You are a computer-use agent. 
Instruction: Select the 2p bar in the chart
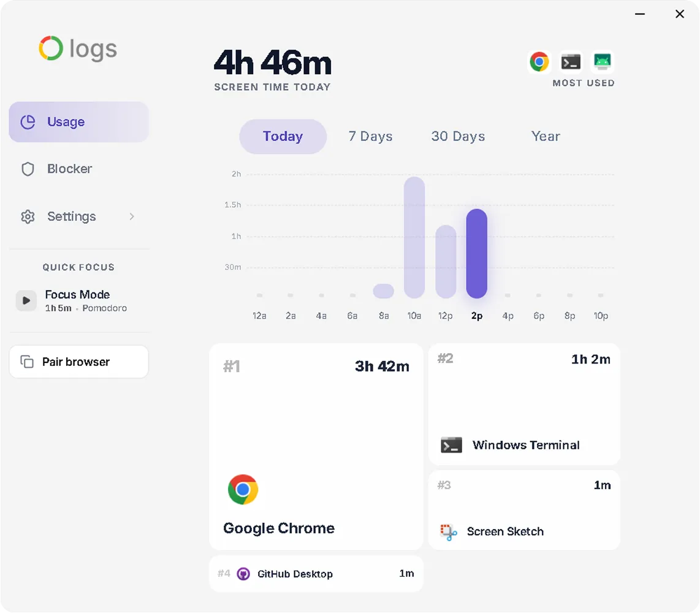[x=476, y=254]
